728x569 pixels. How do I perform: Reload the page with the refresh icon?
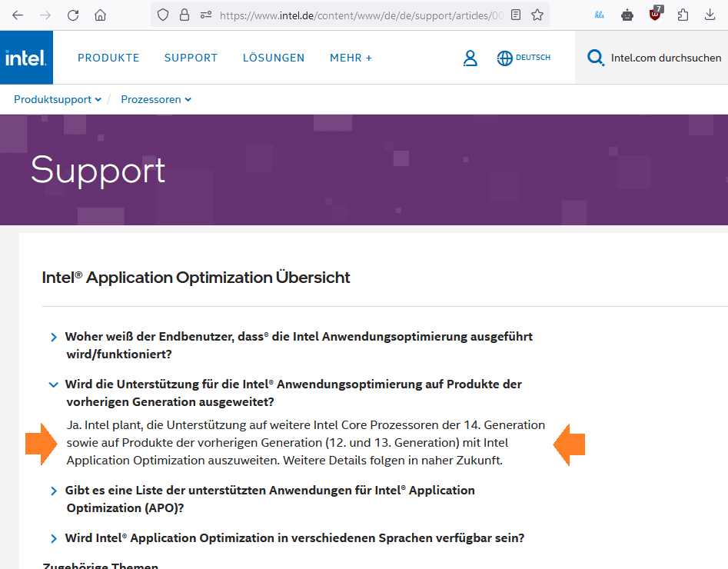pos(73,15)
